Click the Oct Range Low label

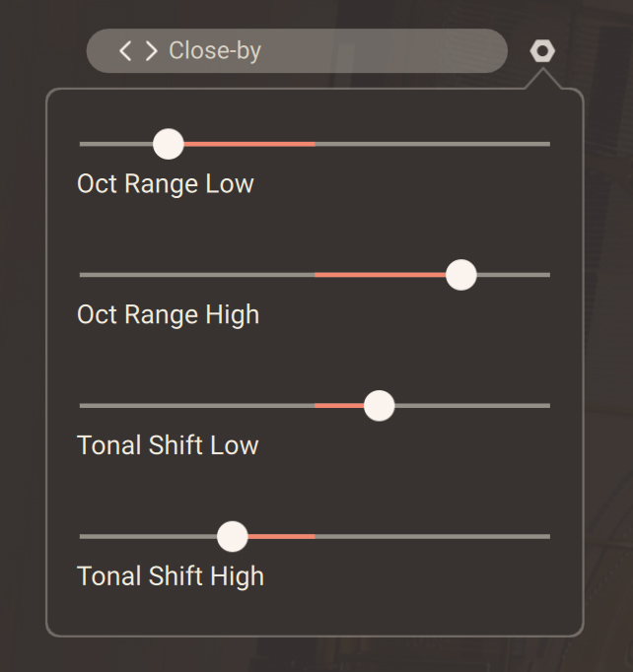(x=166, y=184)
